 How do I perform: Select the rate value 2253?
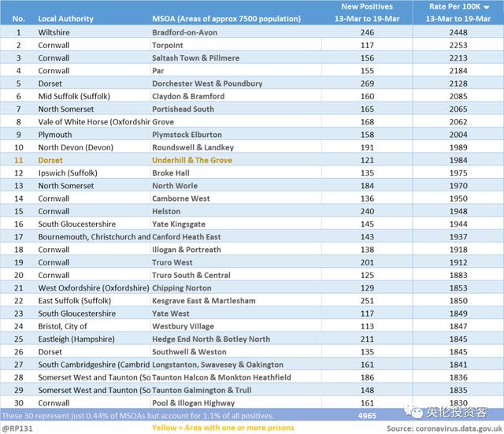tap(458, 46)
